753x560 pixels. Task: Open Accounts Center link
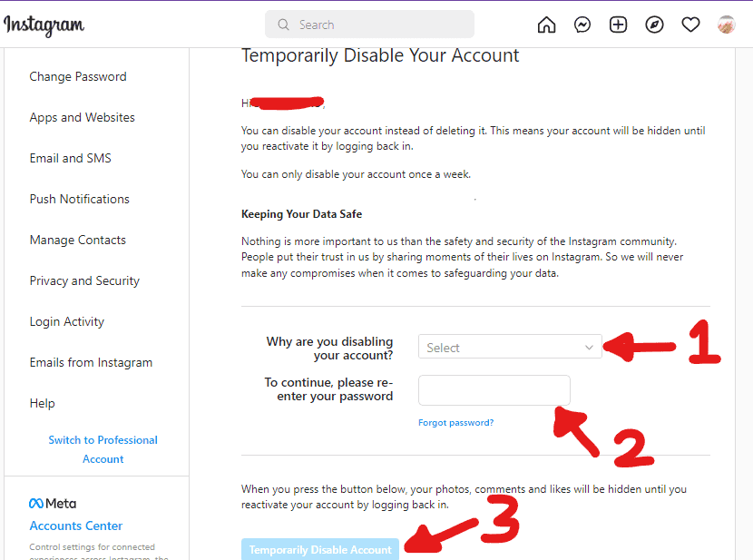tap(76, 526)
